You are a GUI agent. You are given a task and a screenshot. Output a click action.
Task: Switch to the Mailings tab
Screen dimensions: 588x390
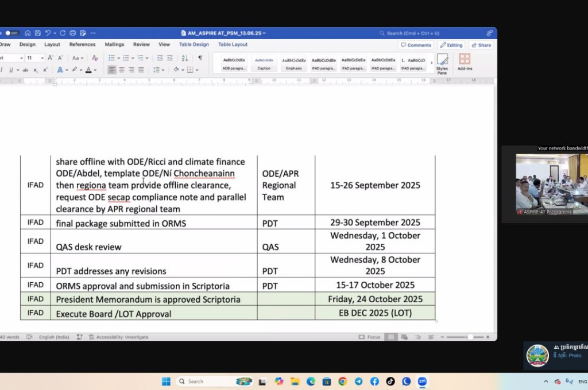[x=114, y=44]
